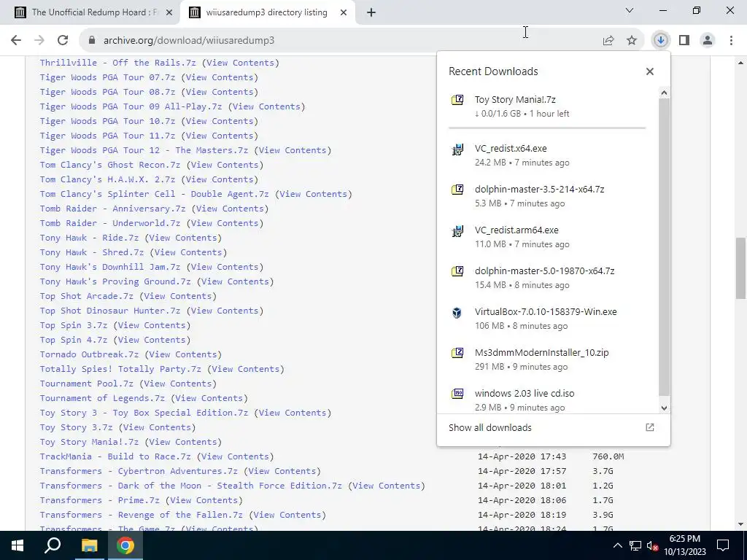This screenshot has width=747, height=560.
Task: Click the downloads popup scrollbar thumb
Action: pyautogui.click(x=664, y=246)
